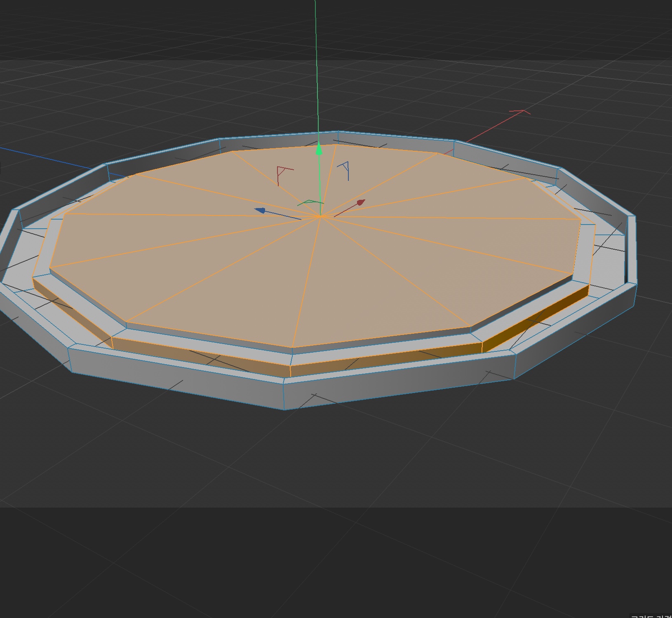The height and width of the screenshot is (618, 672).
Task: Grab the red plane-constraint bracket handle
Action: [285, 176]
